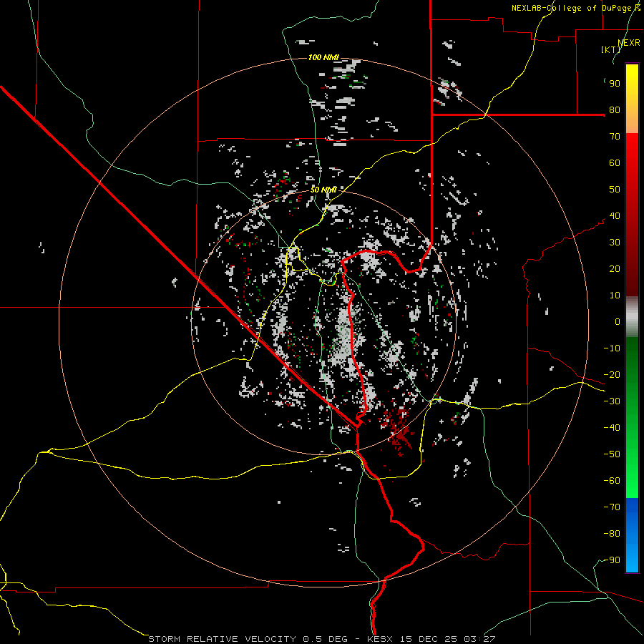
Task: Click the 80 value on the velocity scale
Action: coord(615,110)
